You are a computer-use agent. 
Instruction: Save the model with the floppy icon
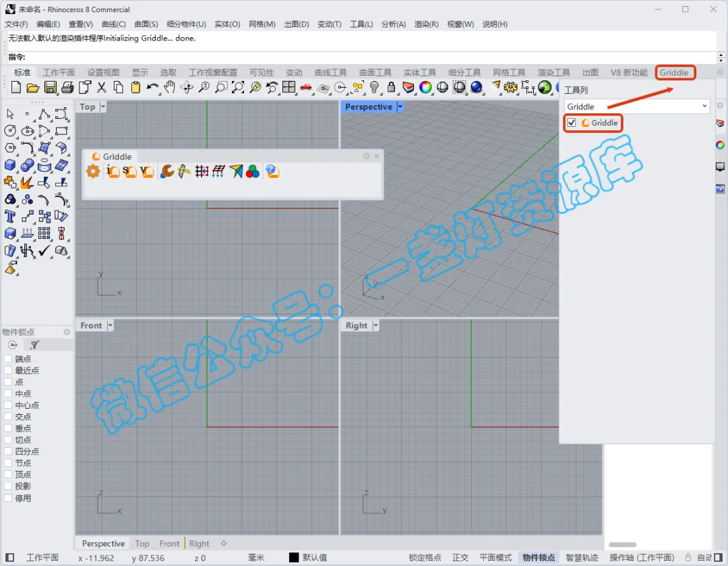[x=50, y=87]
